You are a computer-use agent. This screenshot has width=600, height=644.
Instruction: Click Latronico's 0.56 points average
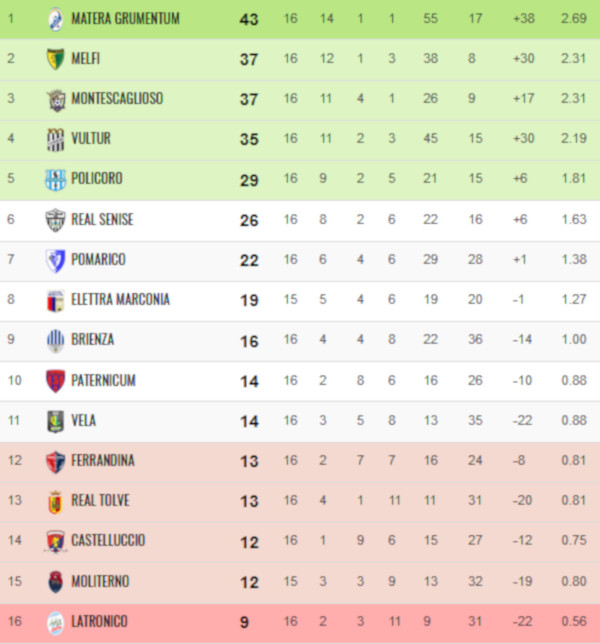coord(574,621)
